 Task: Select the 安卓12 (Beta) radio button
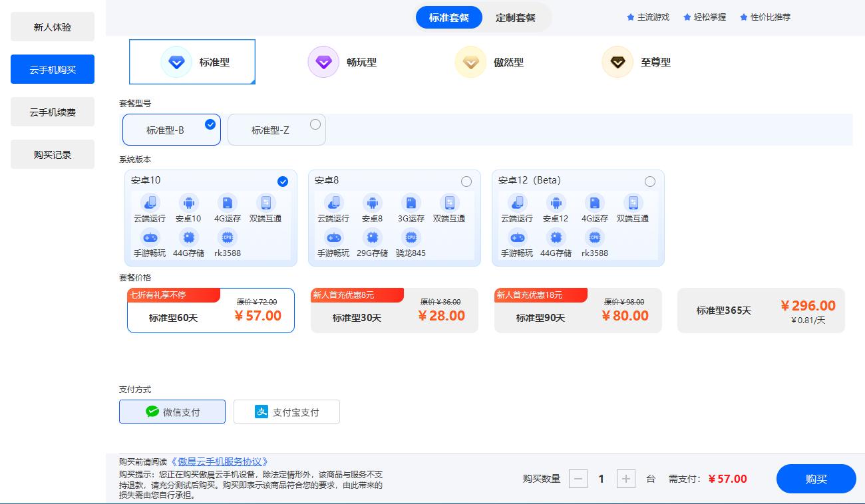(x=650, y=182)
